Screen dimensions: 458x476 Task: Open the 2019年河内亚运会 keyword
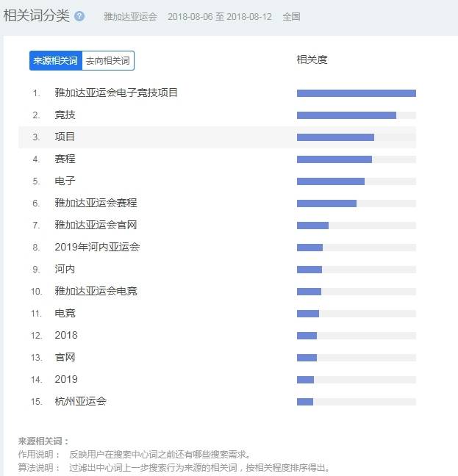tap(97, 248)
